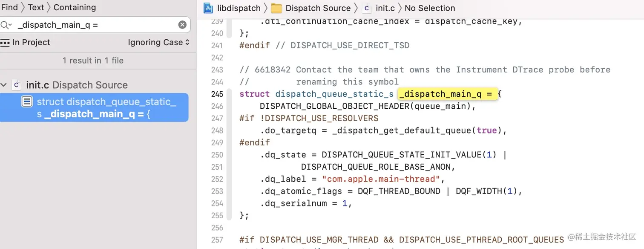Click the C file icon beside init.c in jump bar
644x249 pixels.
pos(366,8)
